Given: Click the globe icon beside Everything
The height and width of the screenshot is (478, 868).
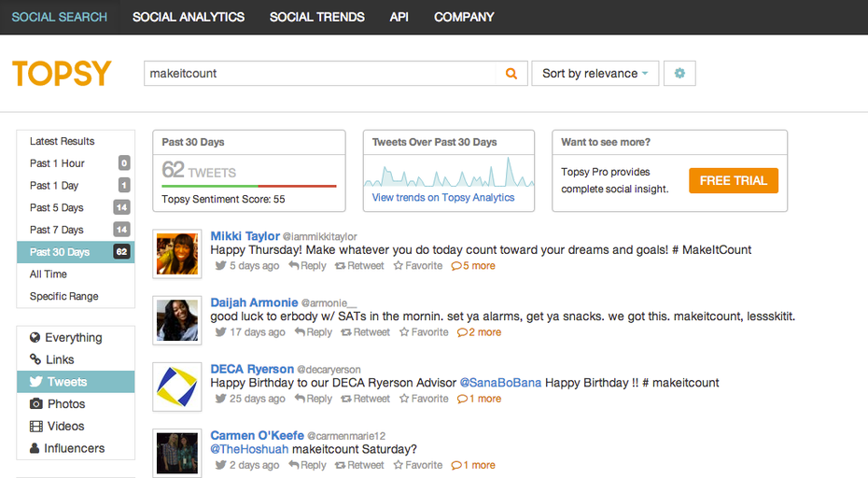Looking at the screenshot, I should (x=35, y=337).
